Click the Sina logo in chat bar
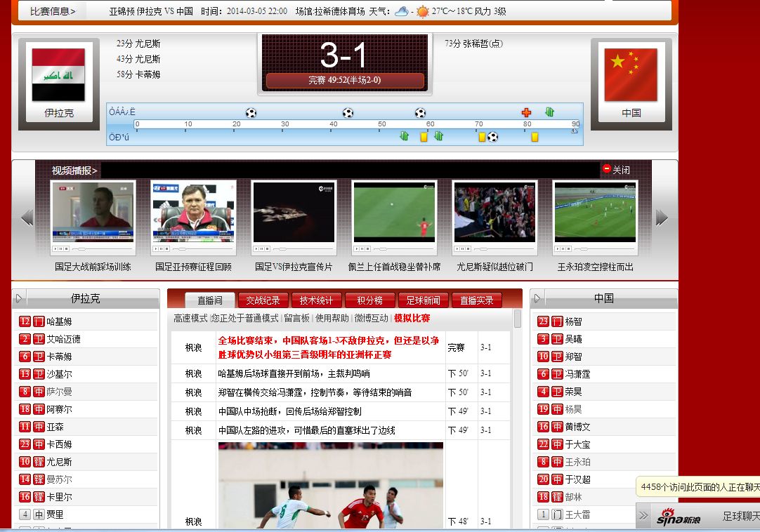The height and width of the screenshot is (532, 760). tap(679, 517)
